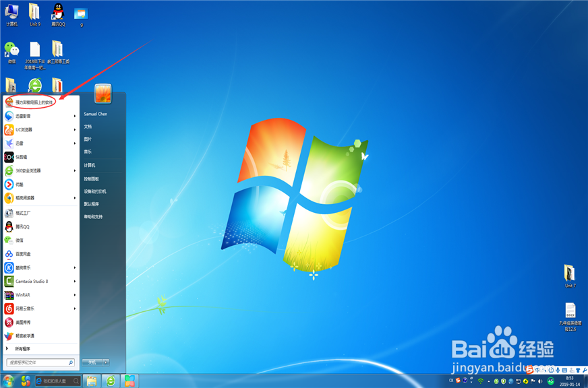Select the 计算机 desktop icon
This screenshot has width=588, height=388.
pyautogui.click(x=11, y=15)
